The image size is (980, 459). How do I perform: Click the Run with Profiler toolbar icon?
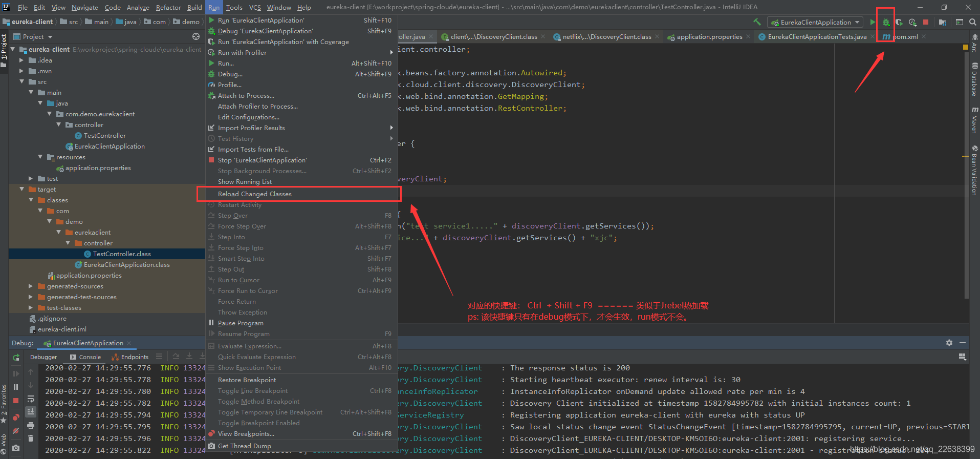pyautogui.click(x=912, y=22)
